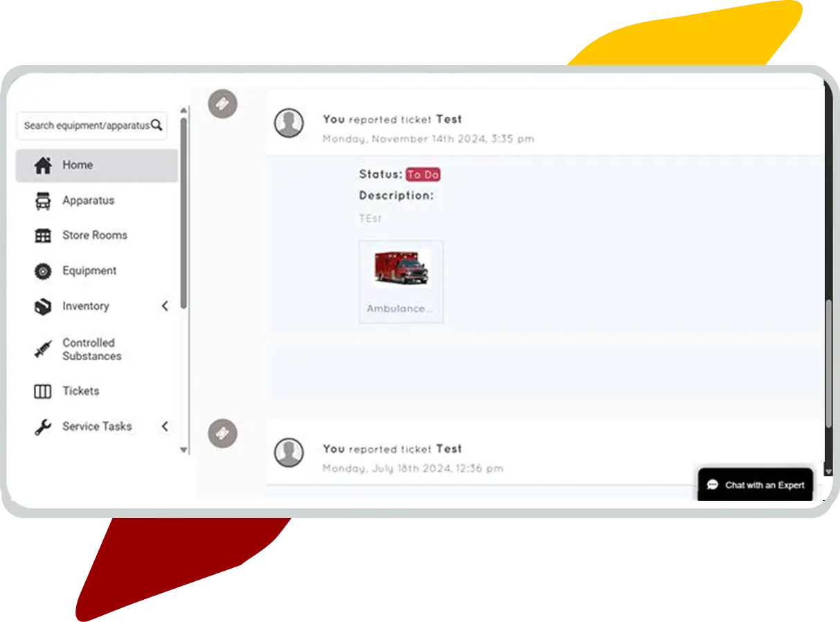Click the Store Rooms building icon
Image resolution: width=840 pixels, height=622 pixels.
click(x=43, y=236)
